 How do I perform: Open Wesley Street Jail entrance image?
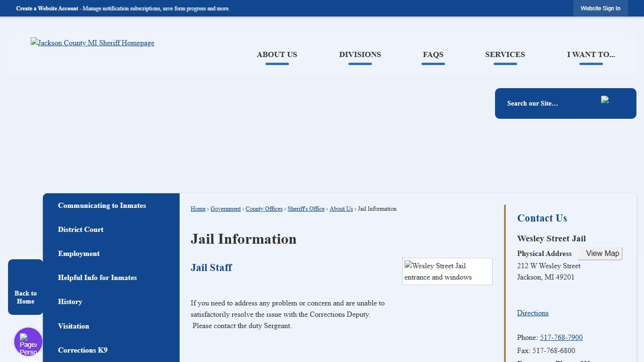447,271
